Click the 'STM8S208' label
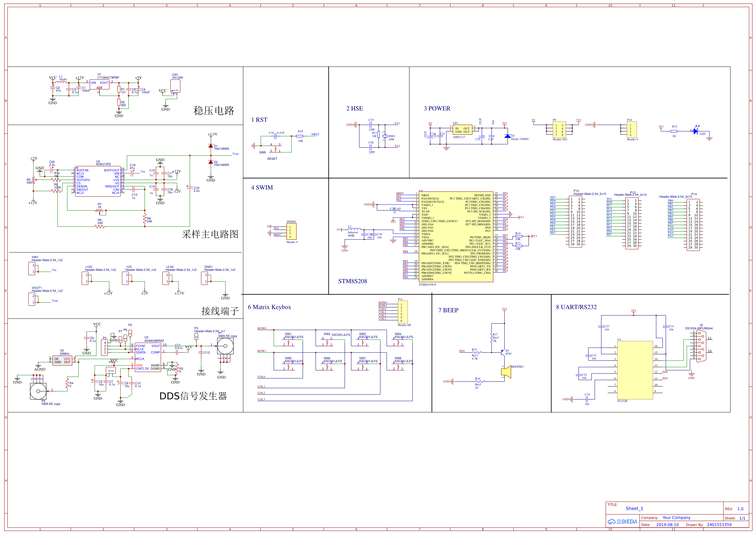756x534 pixels. coord(352,281)
